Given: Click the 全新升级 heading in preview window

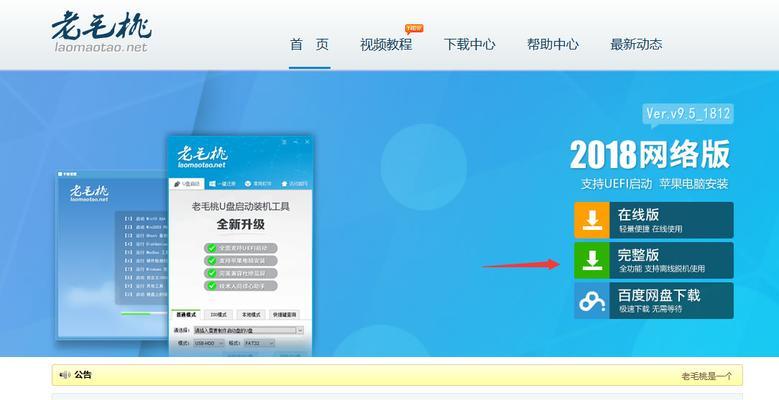Looking at the screenshot, I should pyautogui.click(x=240, y=225).
